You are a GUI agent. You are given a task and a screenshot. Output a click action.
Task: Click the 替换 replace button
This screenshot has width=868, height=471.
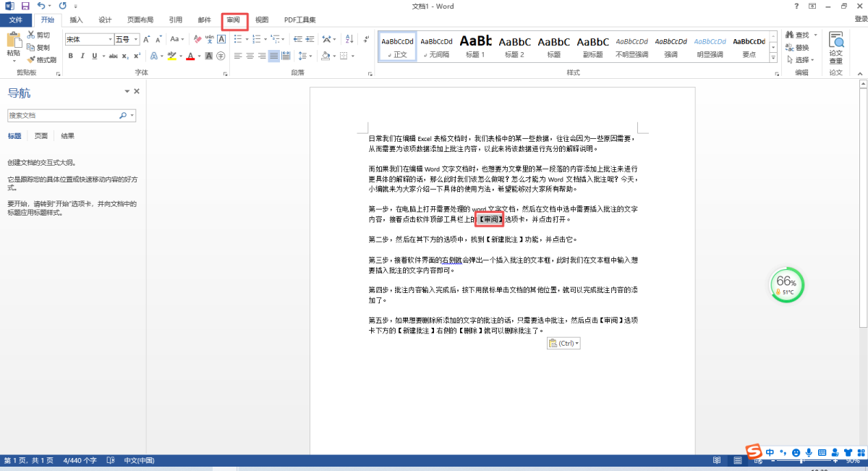coord(798,48)
